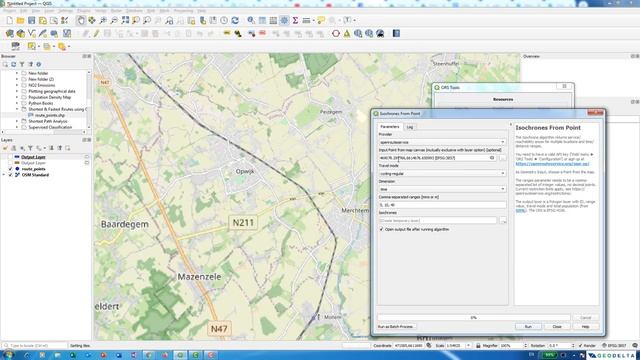
Task: Toggle Render checkbox in status bar
Action: click(580, 346)
